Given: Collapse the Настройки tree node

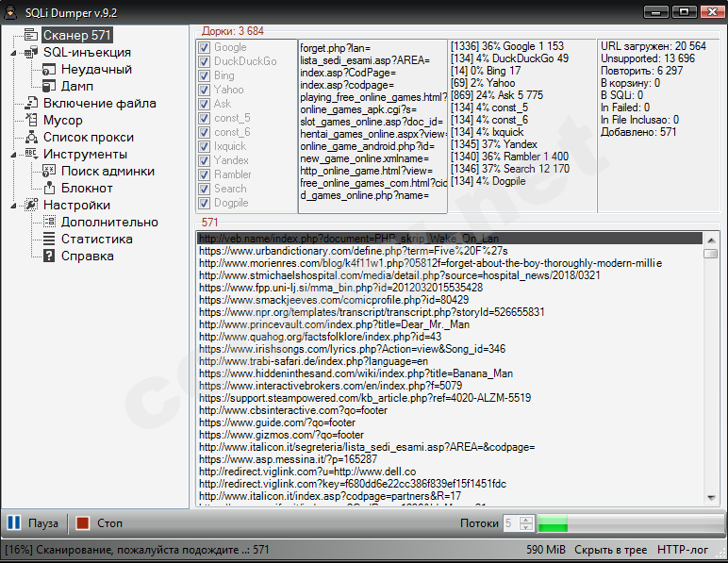Looking at the screenshot, I should (x=13, y=206).
